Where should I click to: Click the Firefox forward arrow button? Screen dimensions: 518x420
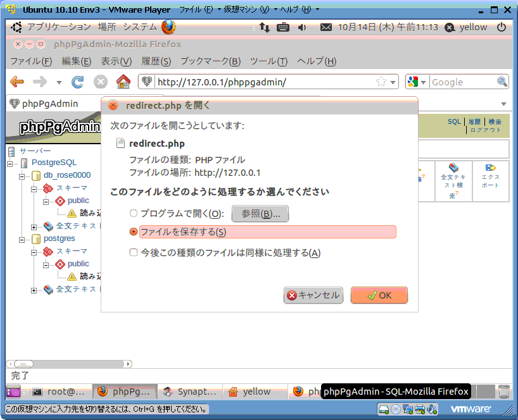[x=40, y=82]
